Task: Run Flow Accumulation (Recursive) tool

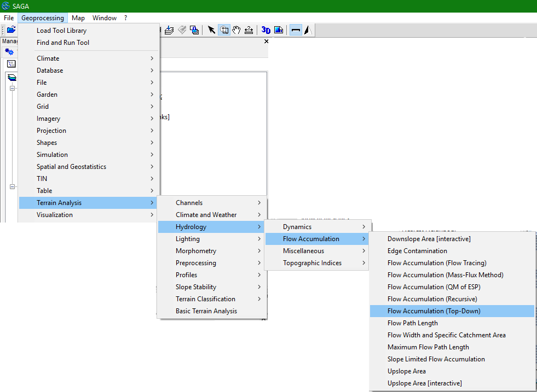Action: [x=452, y=299]
